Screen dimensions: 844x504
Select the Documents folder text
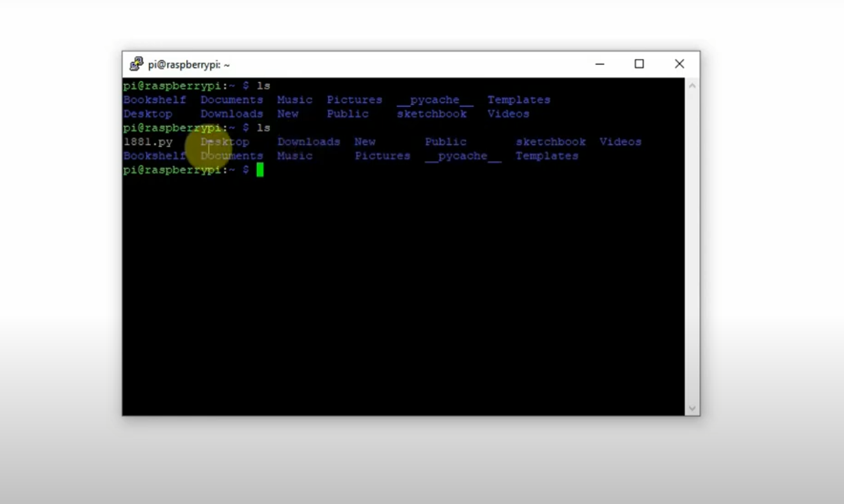232,99
